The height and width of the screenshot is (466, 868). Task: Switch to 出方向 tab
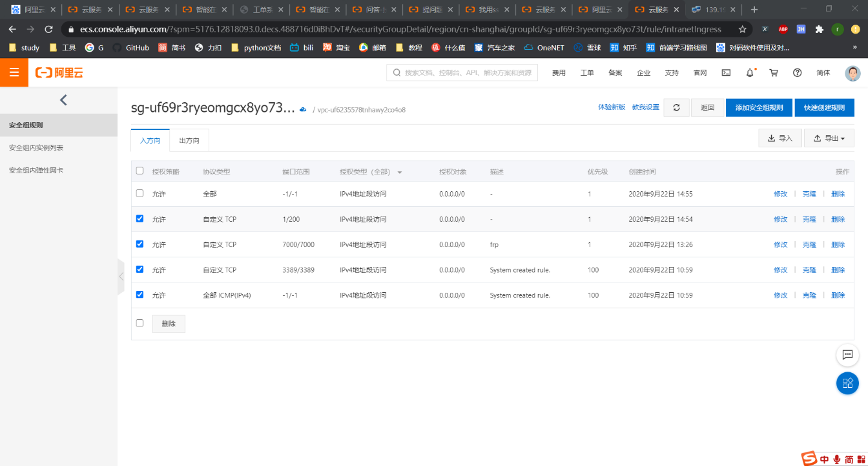coord(189,140)
